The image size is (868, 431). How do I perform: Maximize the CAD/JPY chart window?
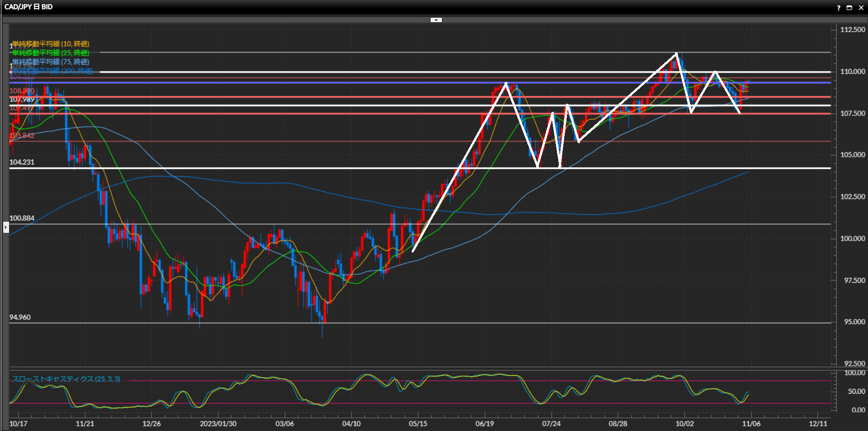849,8
